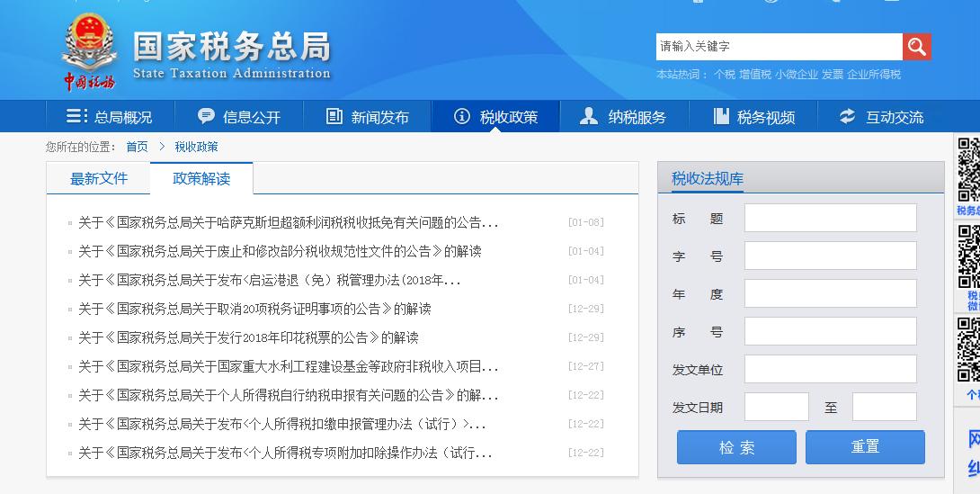Click hot word 个税

click(725, 75)
